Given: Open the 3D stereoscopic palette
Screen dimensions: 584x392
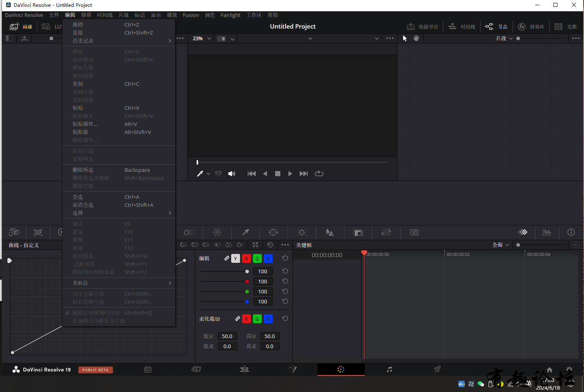Looking at the screenshot, I should [414, 232].
